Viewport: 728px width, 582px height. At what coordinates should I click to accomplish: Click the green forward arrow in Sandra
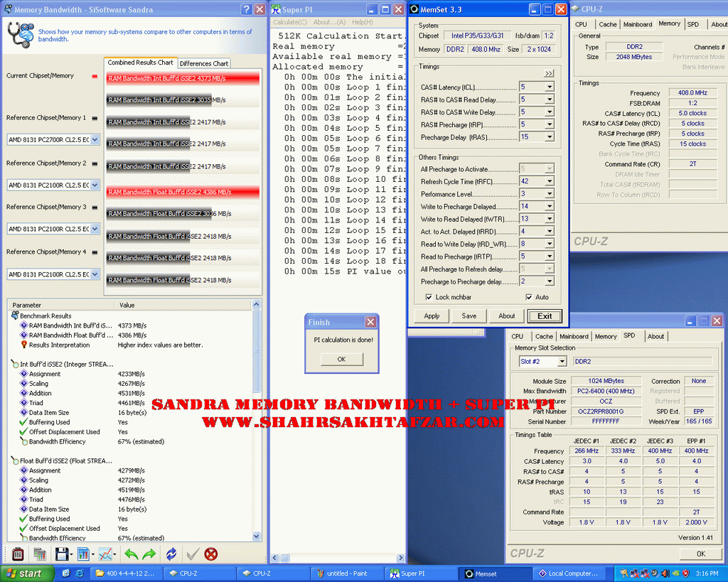149,554
